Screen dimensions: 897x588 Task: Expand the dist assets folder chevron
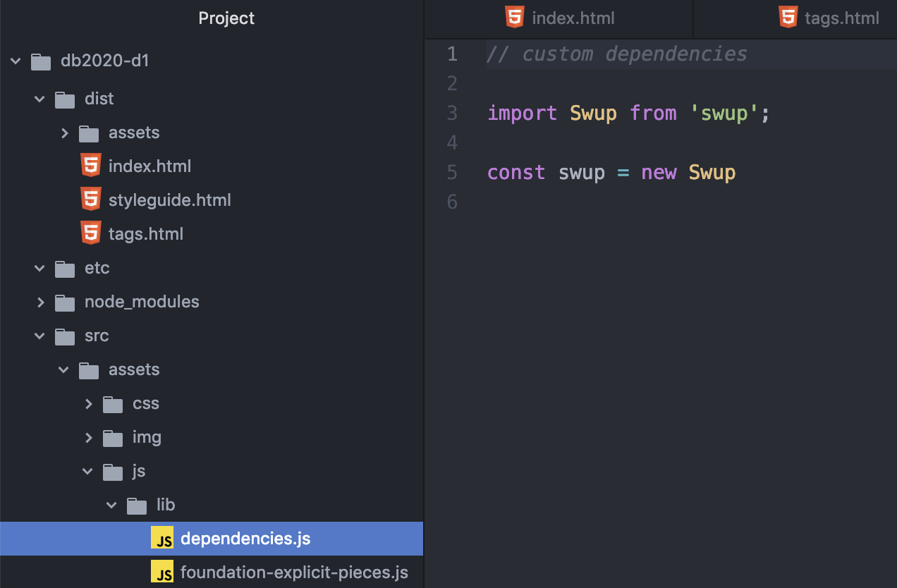(64, 133)
